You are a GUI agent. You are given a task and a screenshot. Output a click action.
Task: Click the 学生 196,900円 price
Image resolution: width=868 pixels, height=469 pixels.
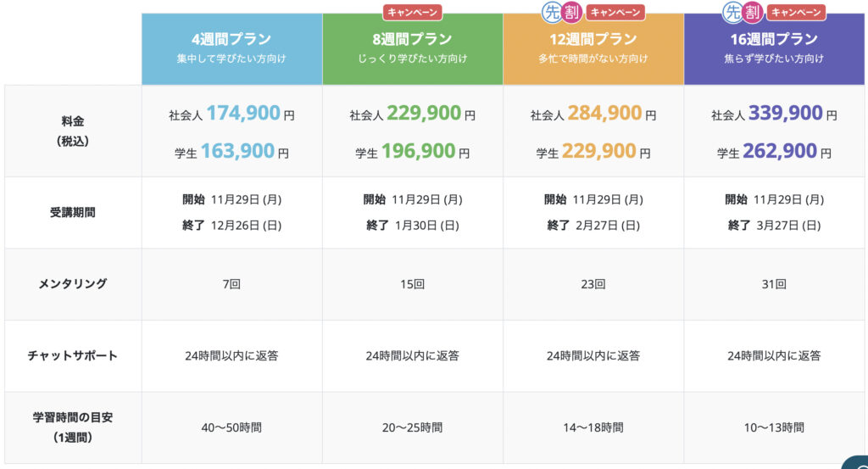pos(413,151)
